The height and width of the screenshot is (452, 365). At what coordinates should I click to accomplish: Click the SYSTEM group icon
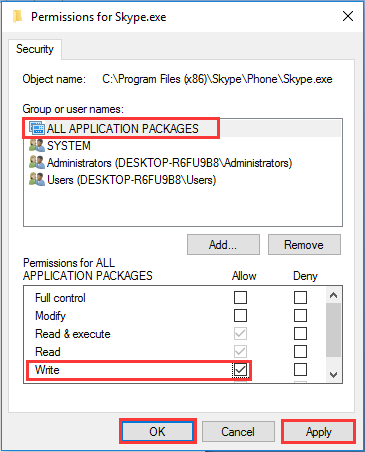pyautogui.click(x=37, y=146)
